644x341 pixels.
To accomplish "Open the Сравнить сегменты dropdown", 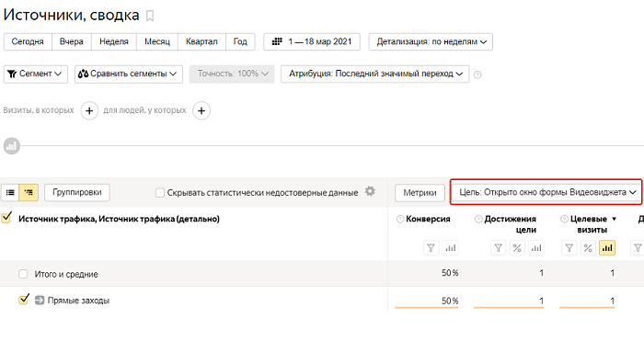I will (129, 74).
